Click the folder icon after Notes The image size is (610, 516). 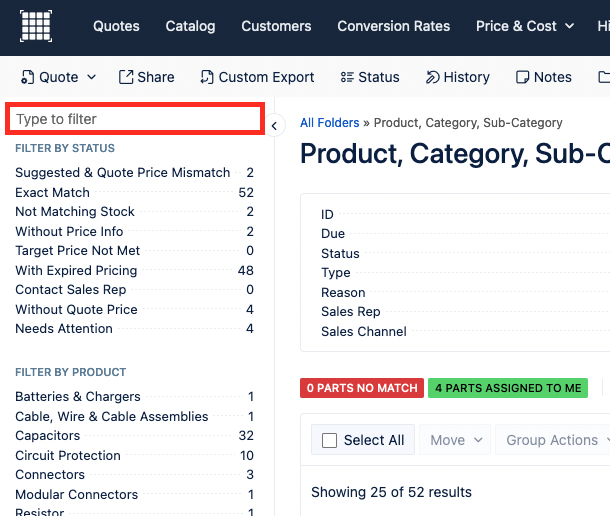604,77
